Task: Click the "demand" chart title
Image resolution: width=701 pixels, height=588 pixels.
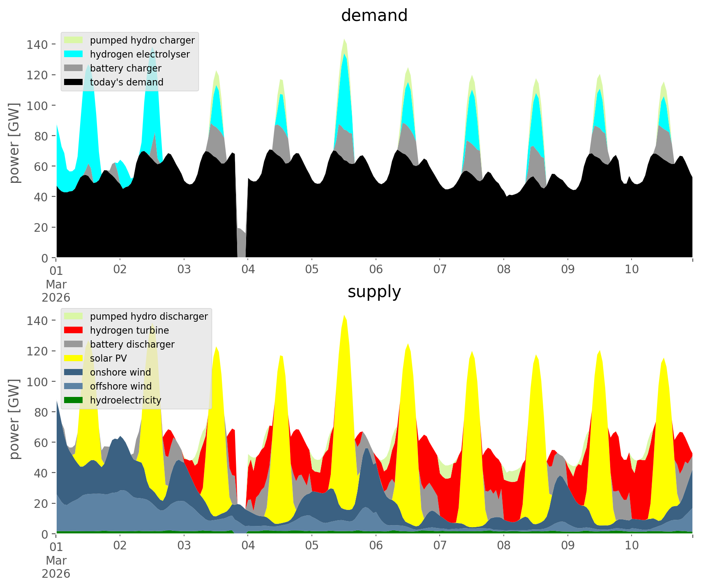Action: click(374, 16)
